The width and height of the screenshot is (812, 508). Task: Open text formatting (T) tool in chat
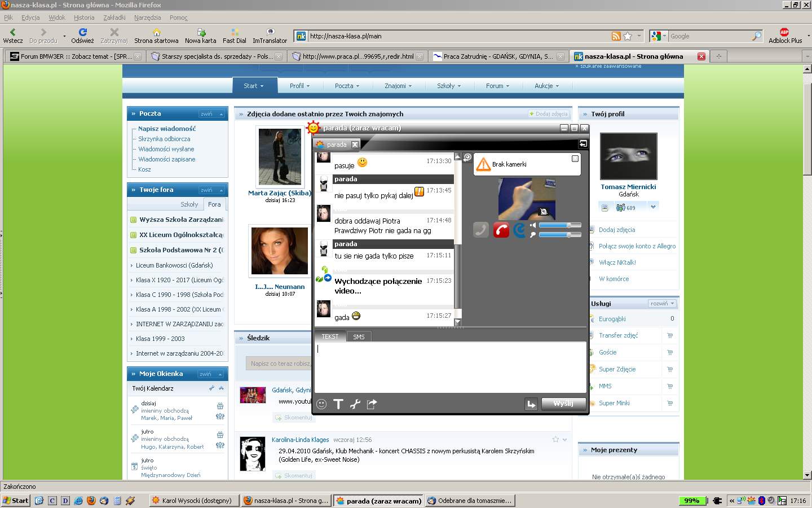tap(338, 404)
